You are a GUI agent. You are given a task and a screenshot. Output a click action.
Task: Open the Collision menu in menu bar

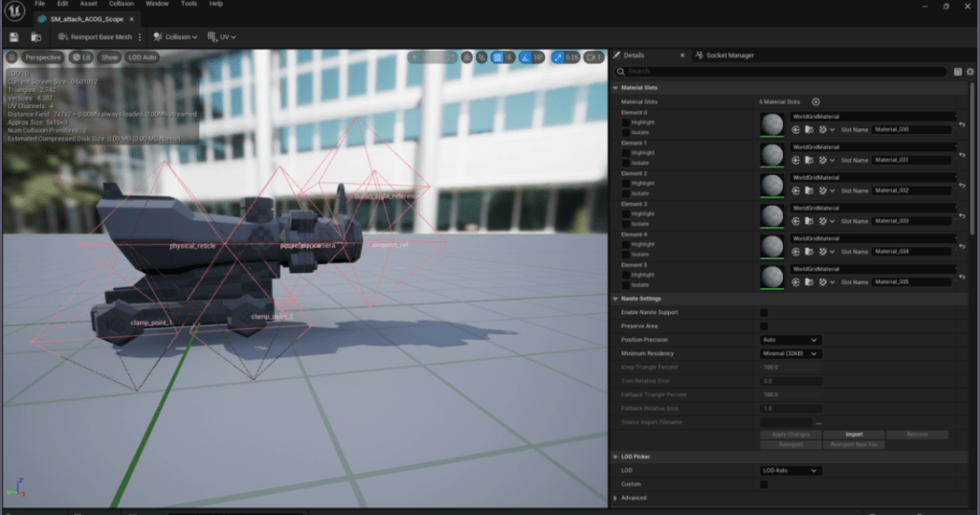click(x=122, y=4)
